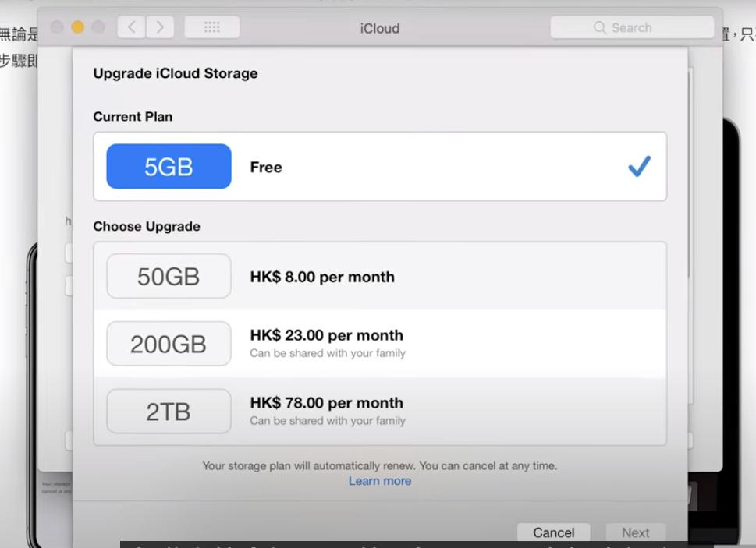The image size is (756, 548).
Task: Show all preferences grid icon
Action: [211, 27]
